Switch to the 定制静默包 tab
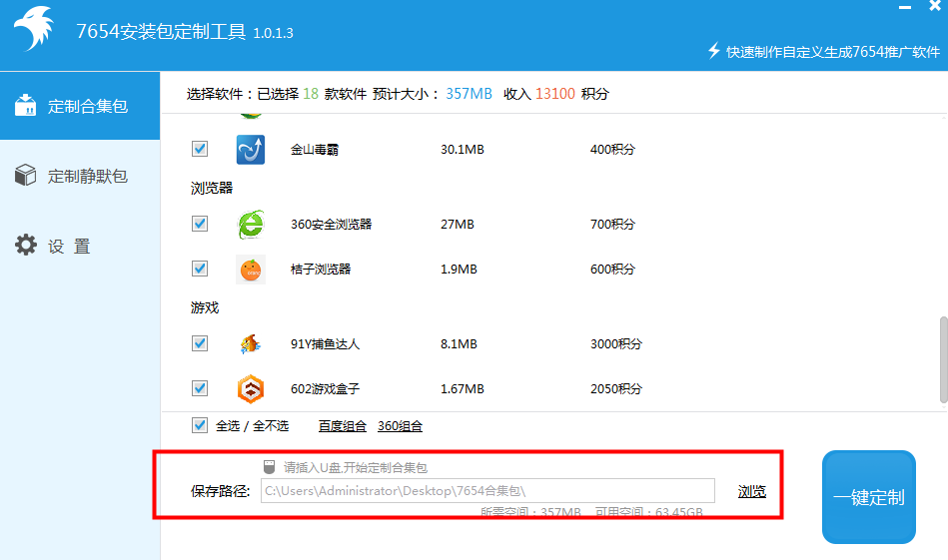 pos(80,177)
